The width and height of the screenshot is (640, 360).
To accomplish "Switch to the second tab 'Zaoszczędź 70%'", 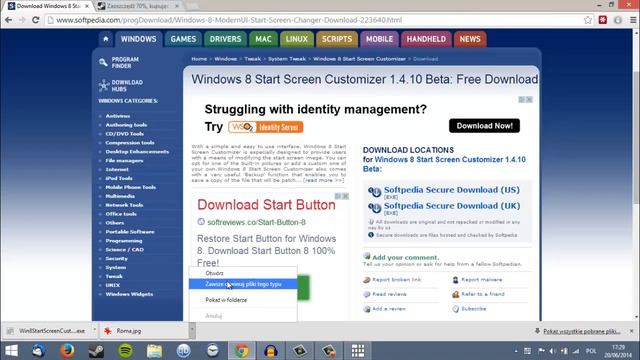I will point(138,6).
